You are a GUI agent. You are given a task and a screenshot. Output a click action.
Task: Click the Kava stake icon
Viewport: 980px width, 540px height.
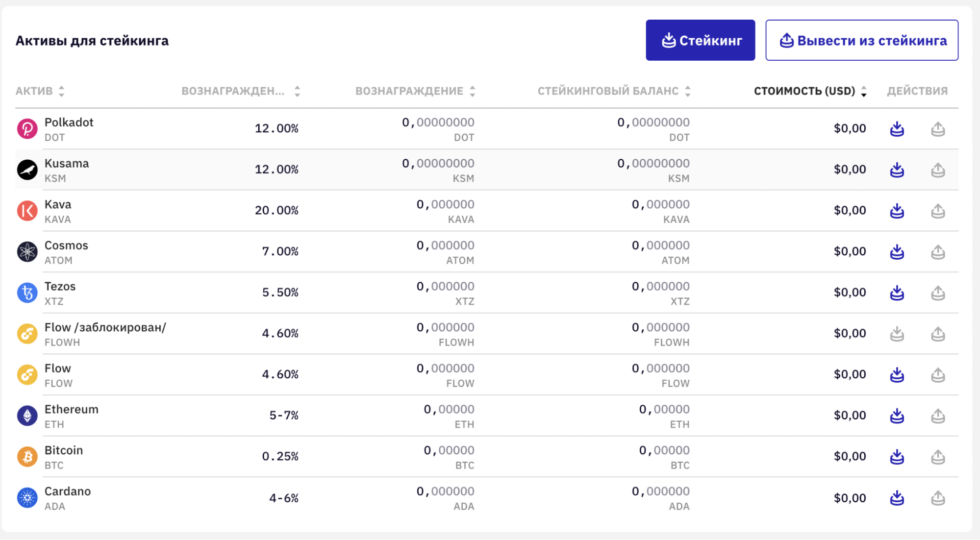pos(897,211)
